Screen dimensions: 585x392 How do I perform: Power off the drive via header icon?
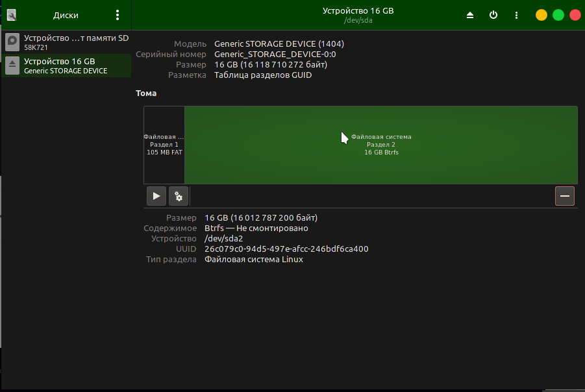pos(493,15)
